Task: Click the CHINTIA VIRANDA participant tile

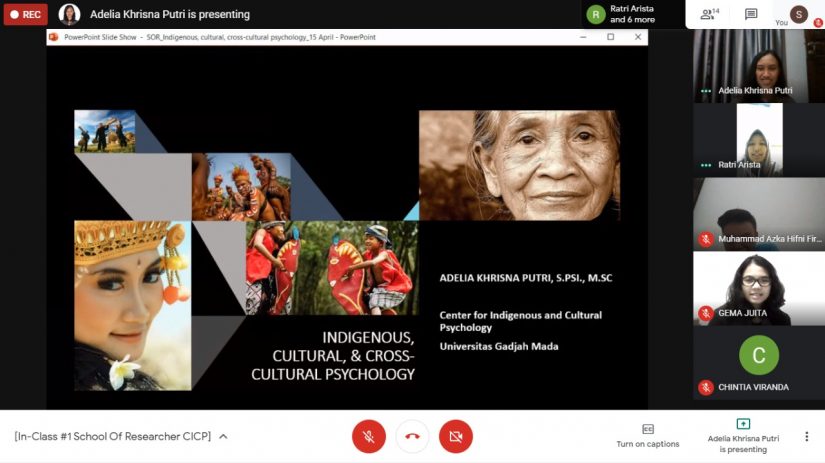Action: pos(758,361)
